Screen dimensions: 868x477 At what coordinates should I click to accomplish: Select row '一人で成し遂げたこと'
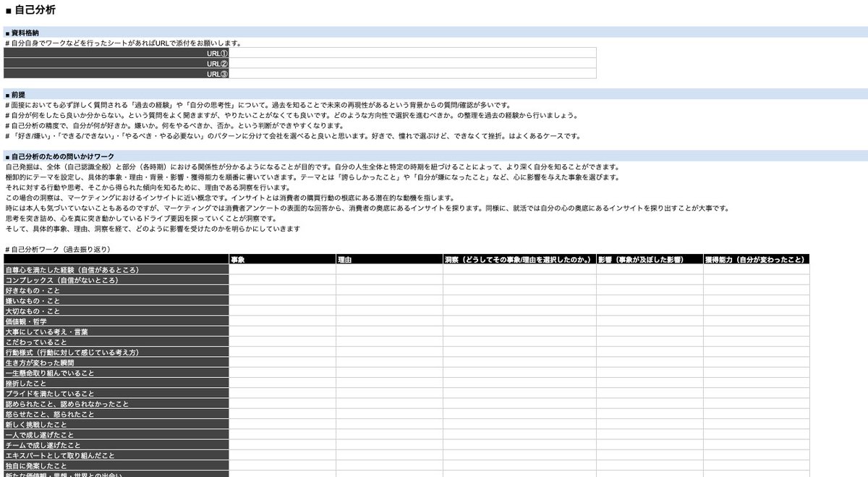click(x=116, y=435)
